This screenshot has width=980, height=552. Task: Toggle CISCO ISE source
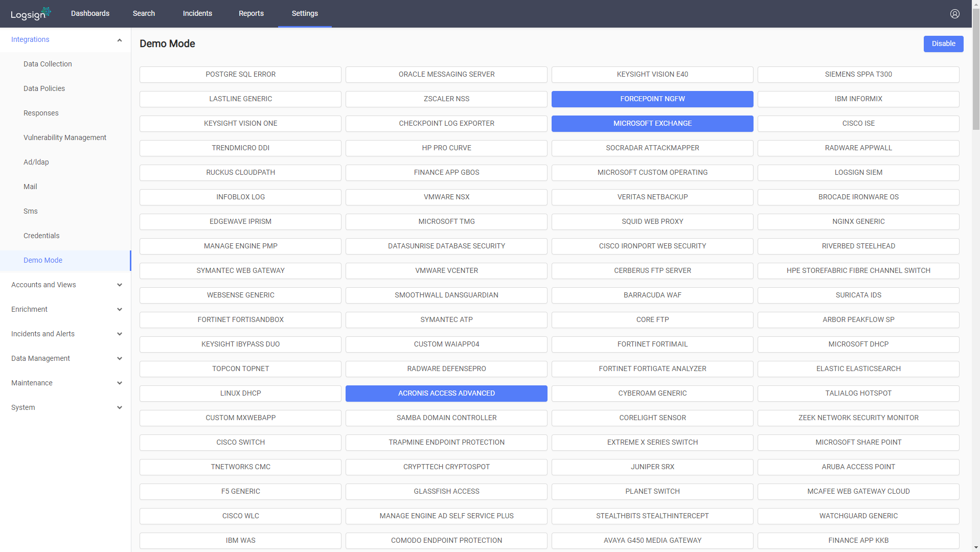858,124
